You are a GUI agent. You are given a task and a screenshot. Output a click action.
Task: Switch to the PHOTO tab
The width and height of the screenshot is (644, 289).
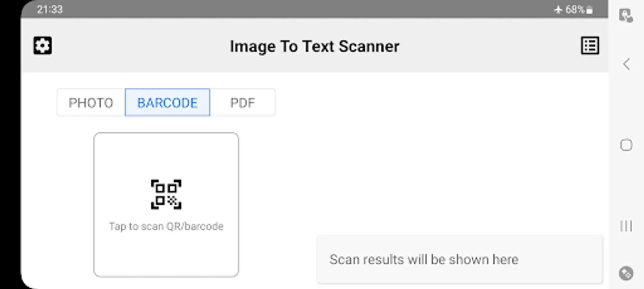[91, 103]
